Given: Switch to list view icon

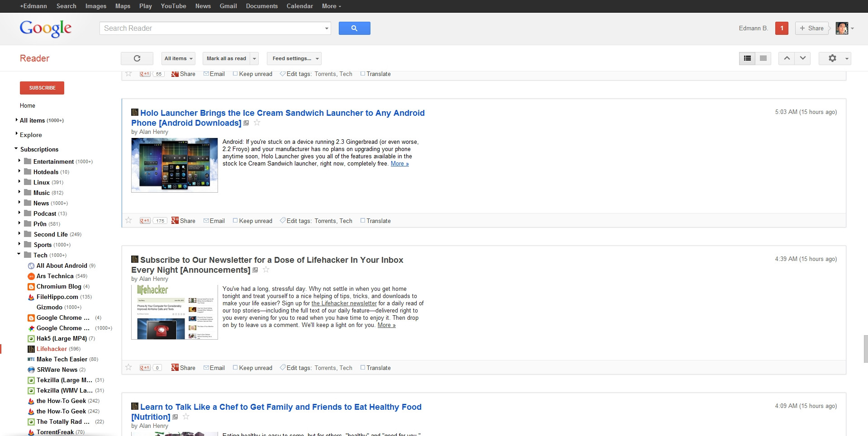Looking at the screenshot, I should point(763,58).
